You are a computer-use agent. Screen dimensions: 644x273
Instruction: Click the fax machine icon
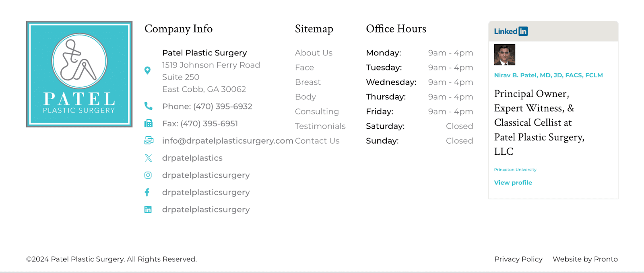[x=149, y=123]
